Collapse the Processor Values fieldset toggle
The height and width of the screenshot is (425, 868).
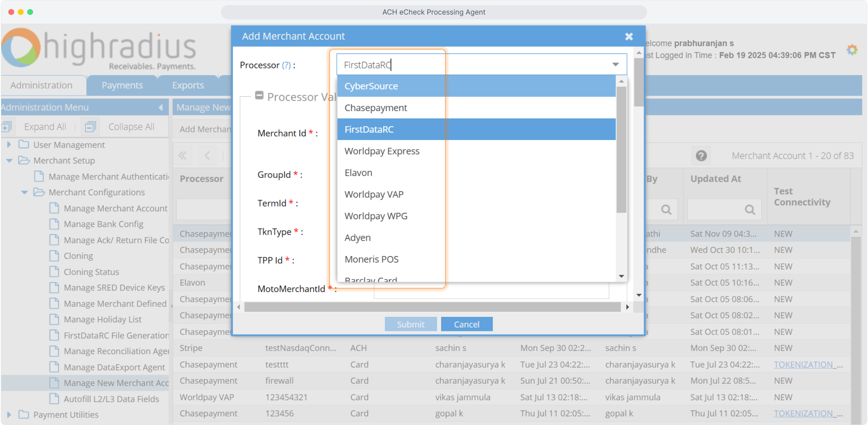259,95
